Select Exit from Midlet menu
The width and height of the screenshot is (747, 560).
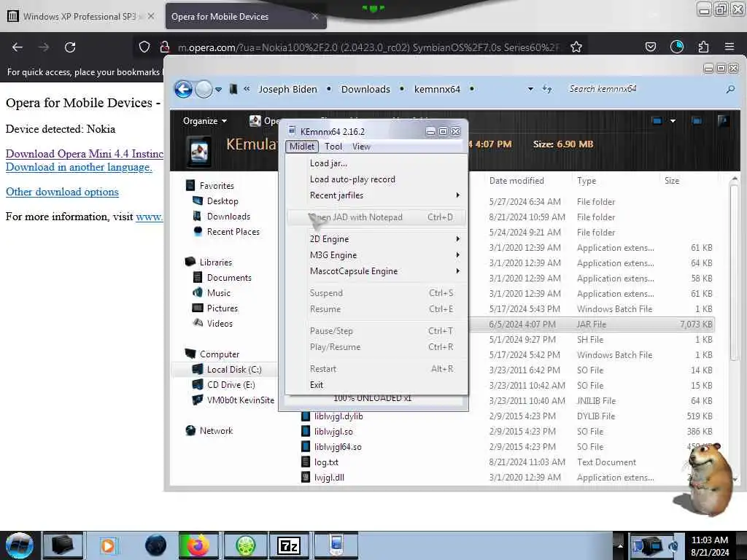pyautogui.click(x=317, y=385)
